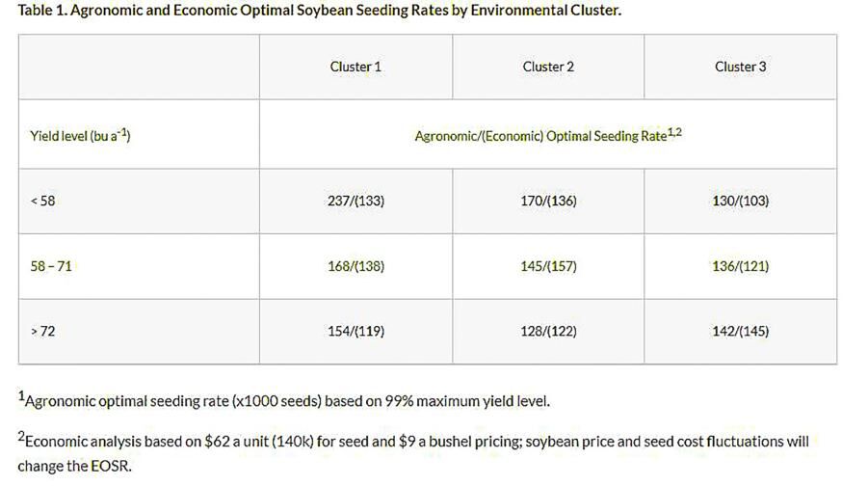Image resolution: width=868 pixels, height=486 pixels.
Task: Click the 145/(157) value cell
Action: pos(548,266)
